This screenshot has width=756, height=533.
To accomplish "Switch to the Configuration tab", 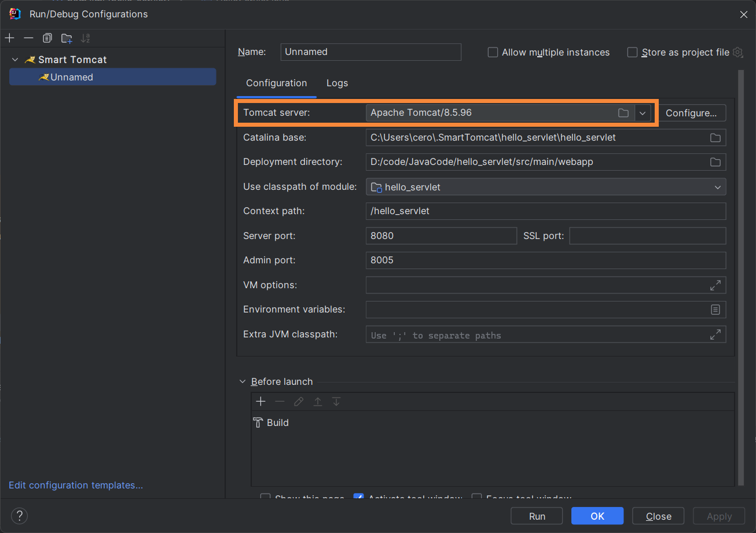I will 277,83.
